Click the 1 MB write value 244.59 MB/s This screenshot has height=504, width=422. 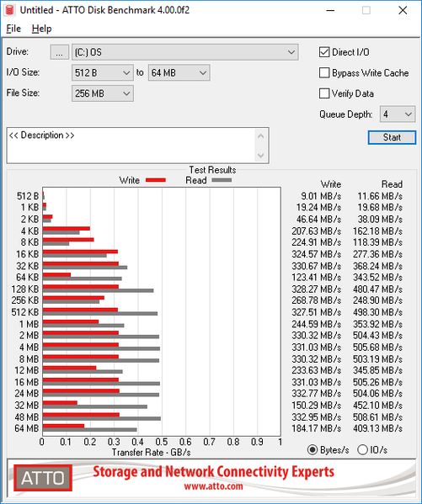point(317,324)
